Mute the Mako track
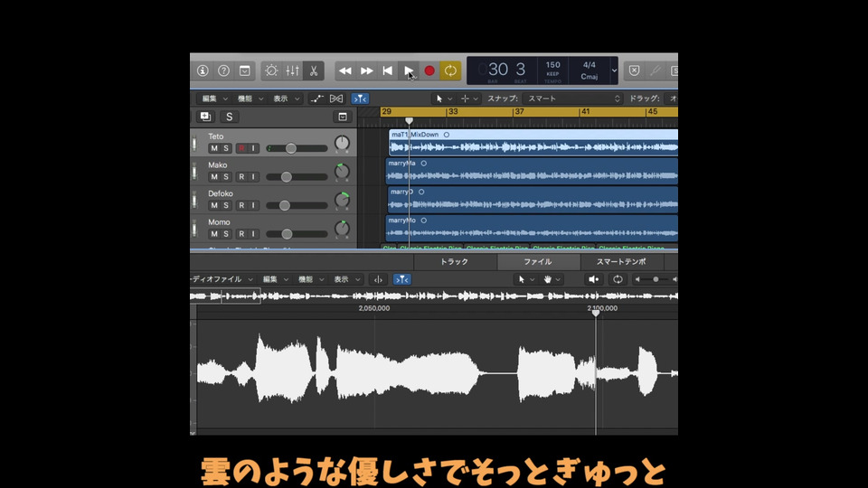This screenshot has width=868, height=488. point(214,177)
